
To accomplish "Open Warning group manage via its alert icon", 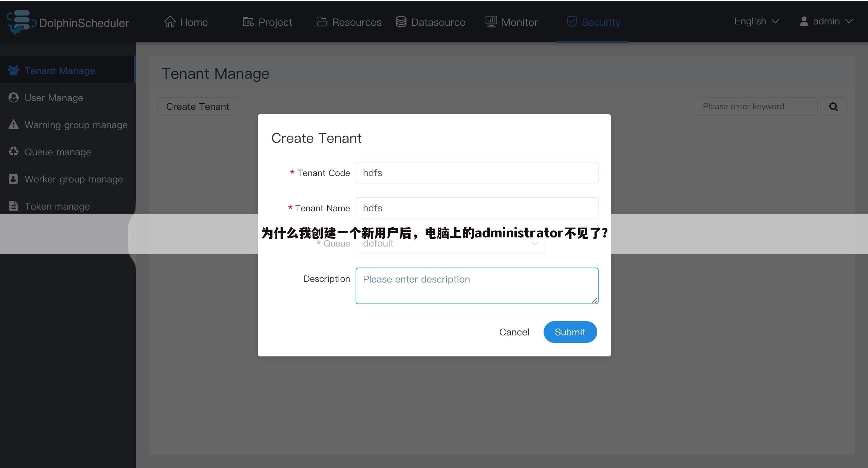I will pyautogui.click(x=14, y=124).
